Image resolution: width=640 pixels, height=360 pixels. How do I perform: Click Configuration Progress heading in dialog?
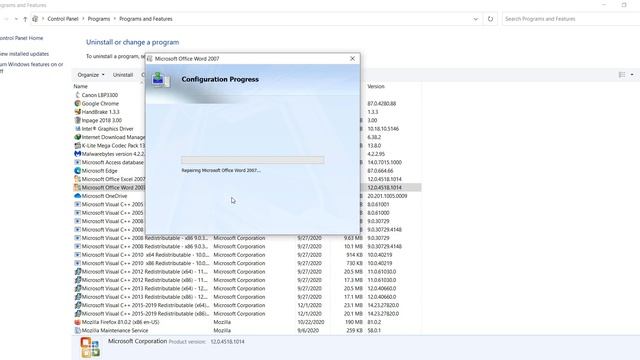[220, 80]
